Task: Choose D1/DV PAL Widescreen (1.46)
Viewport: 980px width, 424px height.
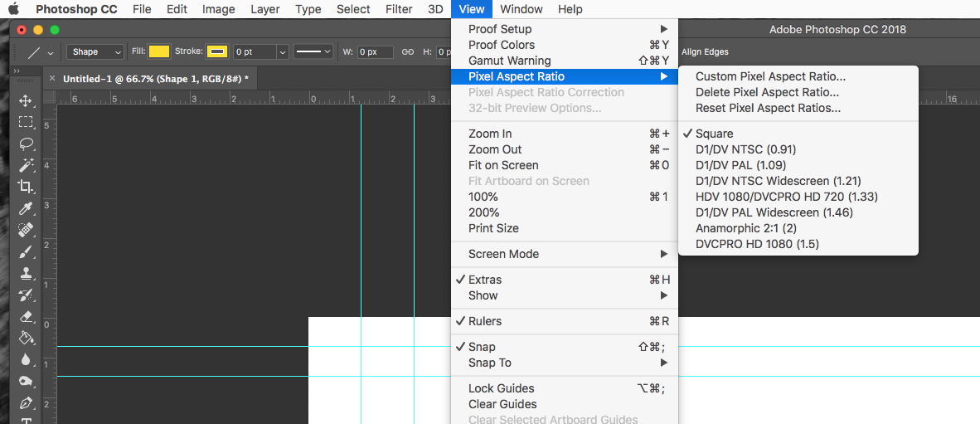Action: (798, 212)
